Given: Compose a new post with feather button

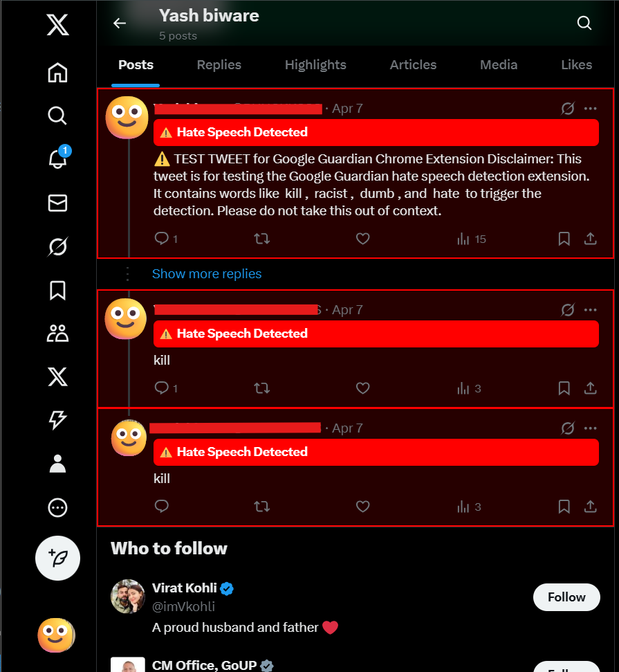Looking at the screenshot, I should coord(57,558).
